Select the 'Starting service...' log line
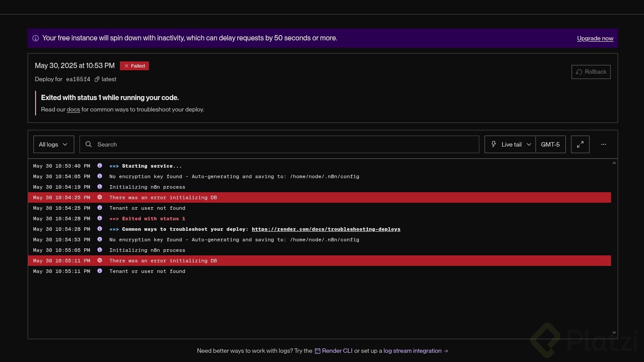644x362 pixels. [319, 166]
